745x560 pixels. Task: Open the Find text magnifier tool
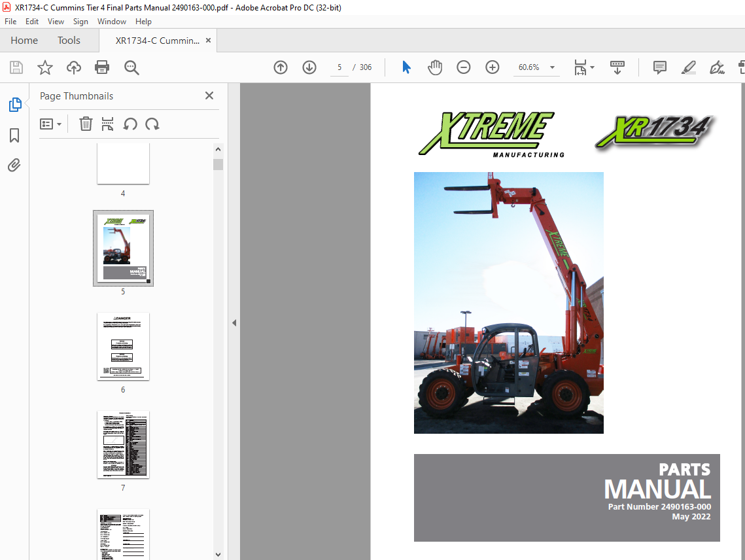[x=131, y=67]
